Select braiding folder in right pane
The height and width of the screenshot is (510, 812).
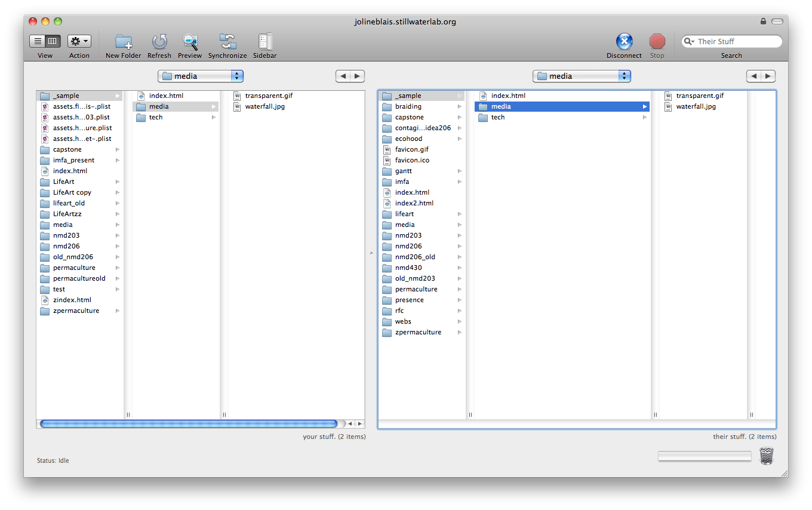click(x=408, y=106)
